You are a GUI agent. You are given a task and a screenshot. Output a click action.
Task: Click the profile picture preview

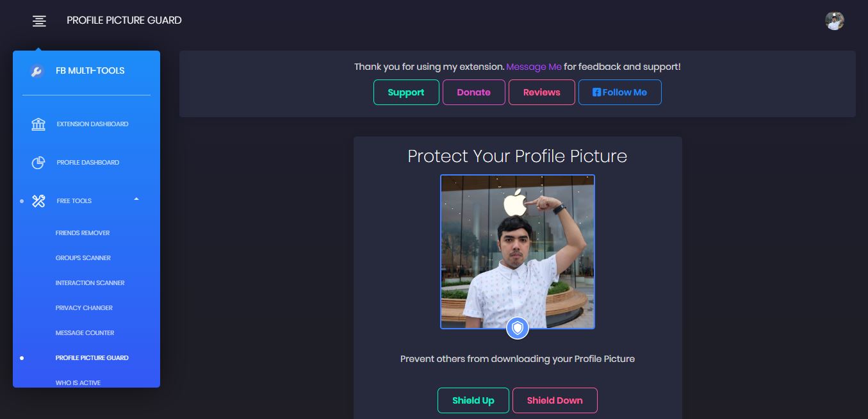click(517, 250)
